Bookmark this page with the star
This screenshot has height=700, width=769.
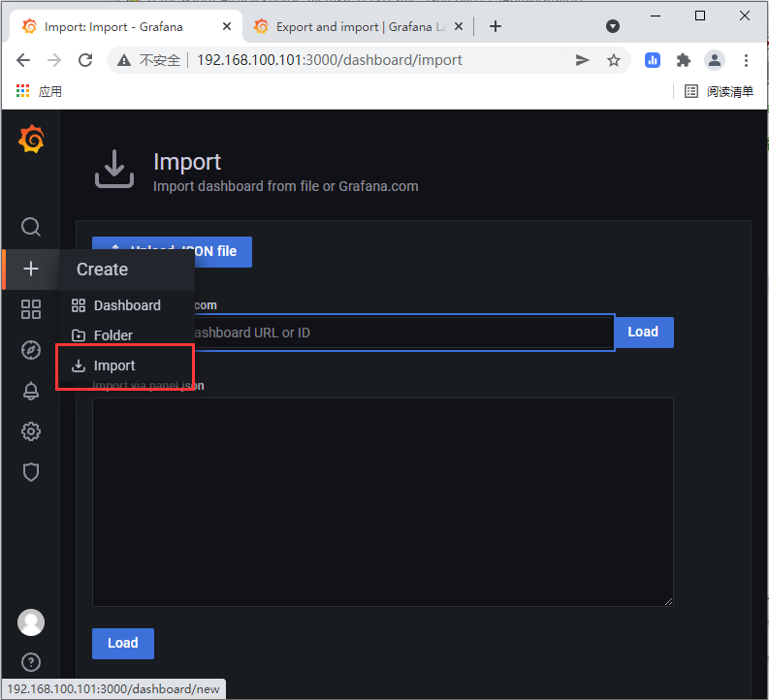[614, 60]
